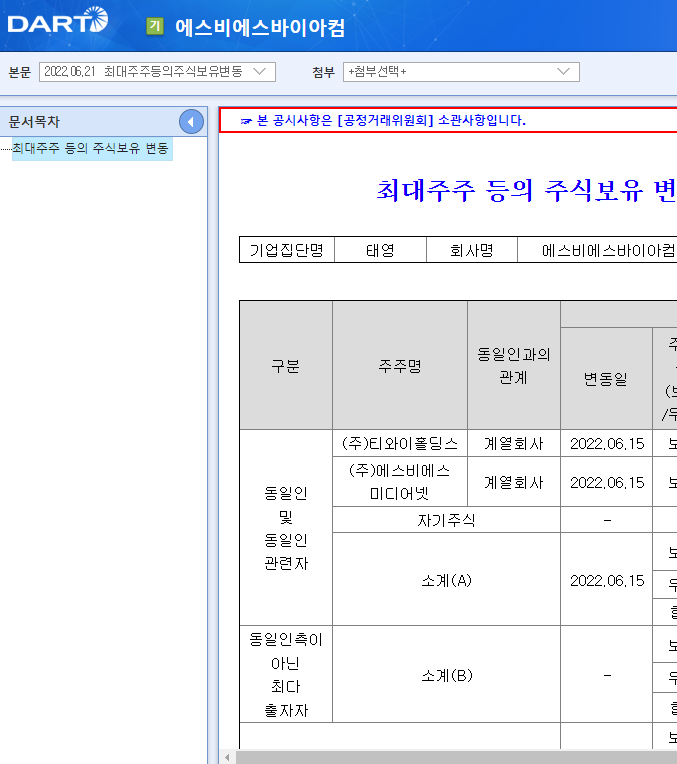Click the 변동일 column header
Image resolution: width=677 pixels, height=764 pixels.
click(606, 379)
